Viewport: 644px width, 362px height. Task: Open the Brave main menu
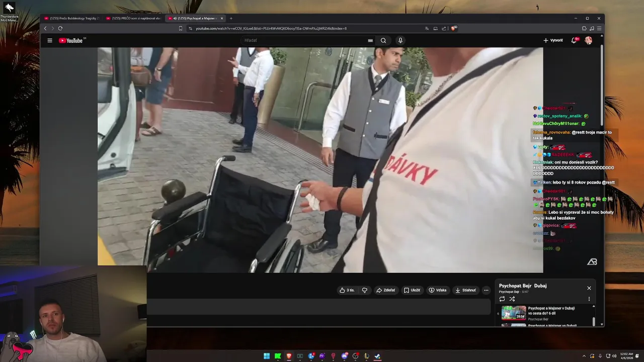(599, 28)
